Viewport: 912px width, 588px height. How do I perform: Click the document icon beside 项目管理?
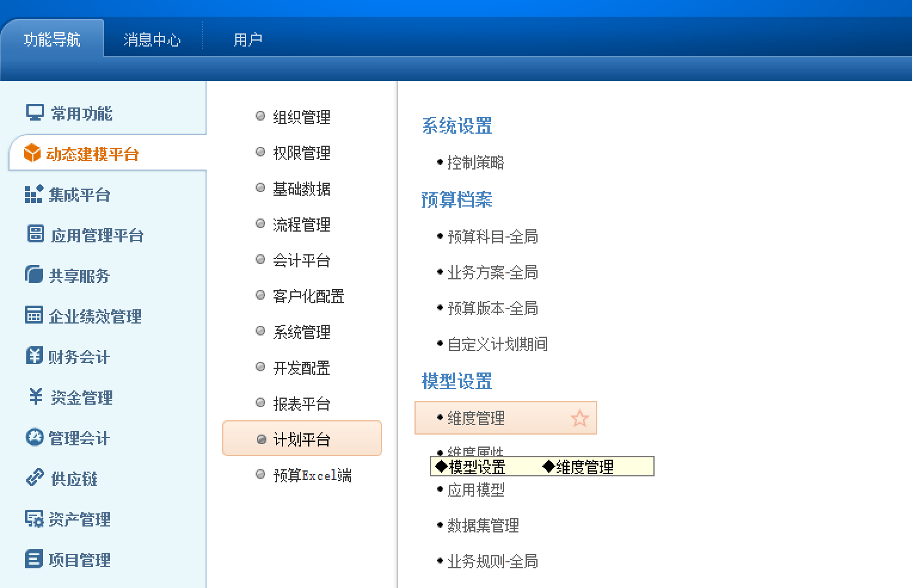click(x=34, y=559)
